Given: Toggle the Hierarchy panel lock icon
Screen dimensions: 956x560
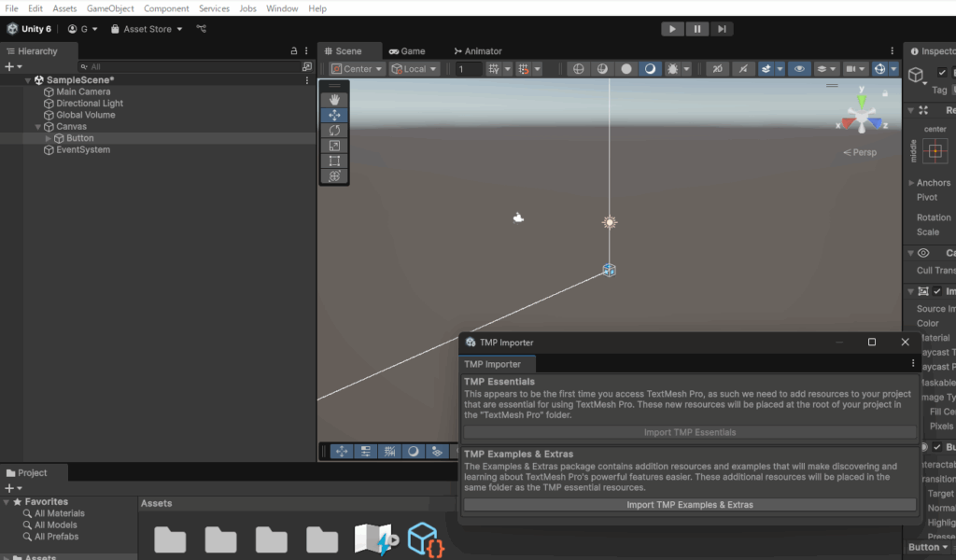Looking at the screenshot, I should point(294,51).
